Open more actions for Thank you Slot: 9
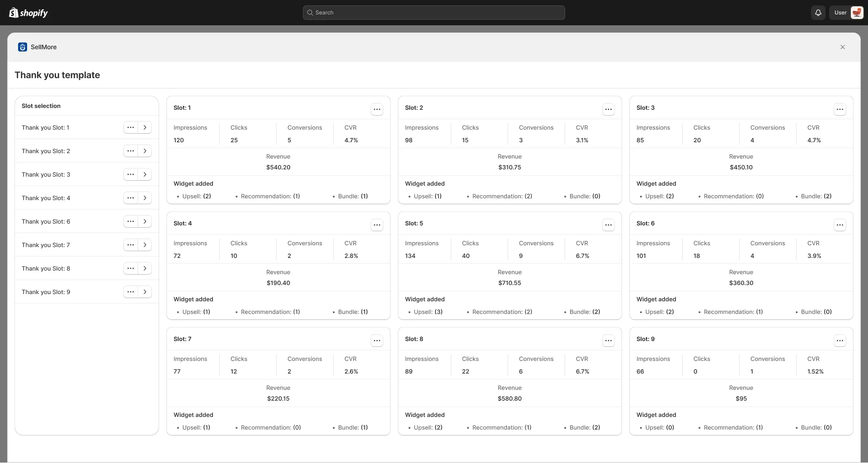This screenshot has width=868, height=463. 131,292
